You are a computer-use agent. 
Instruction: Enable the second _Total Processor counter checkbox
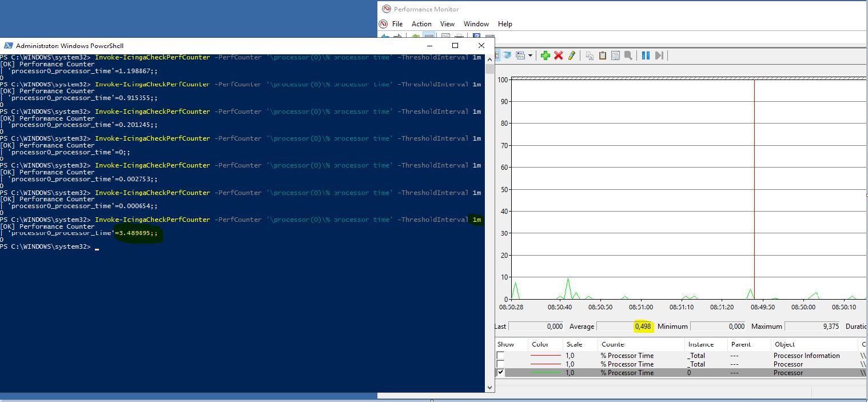(501, 364)
